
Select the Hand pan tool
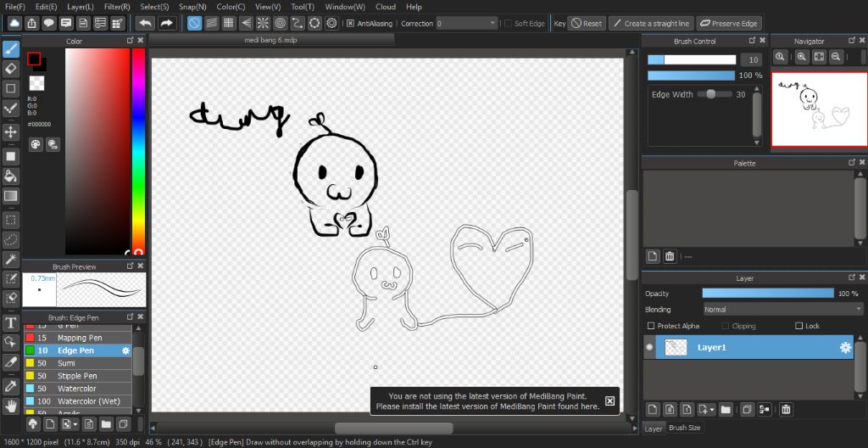pos(11,406)
